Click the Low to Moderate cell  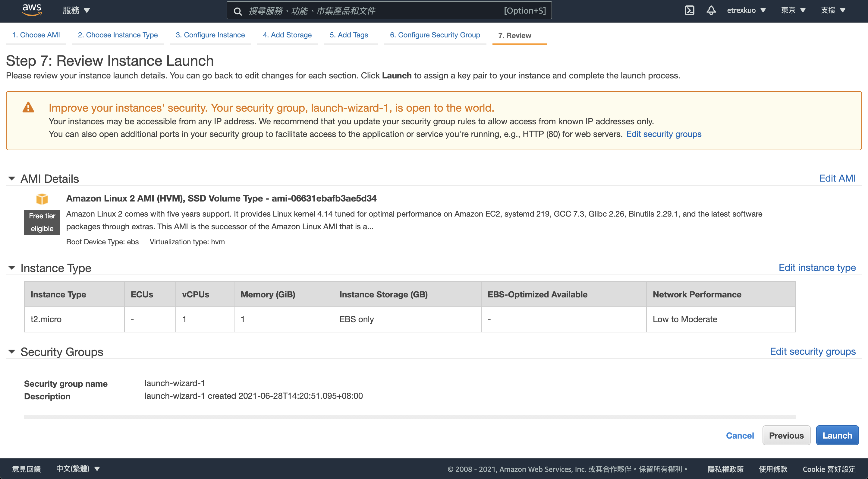pos(721,319)
